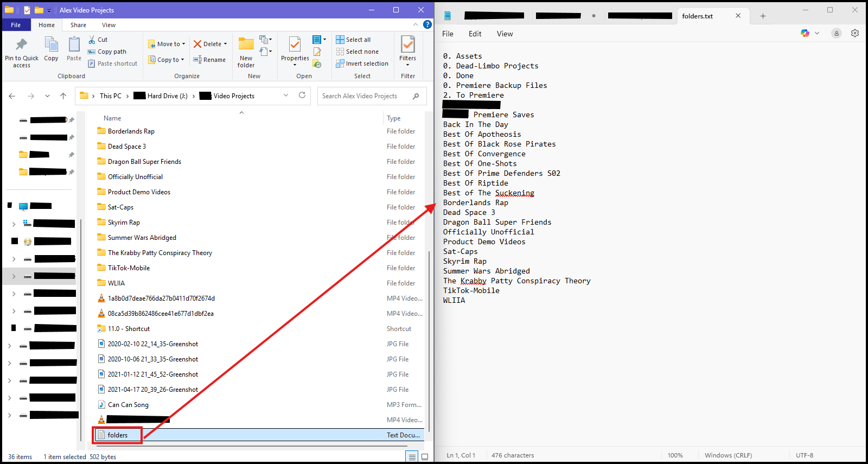Open the Properties dropdown arrow

pos(295,65)
